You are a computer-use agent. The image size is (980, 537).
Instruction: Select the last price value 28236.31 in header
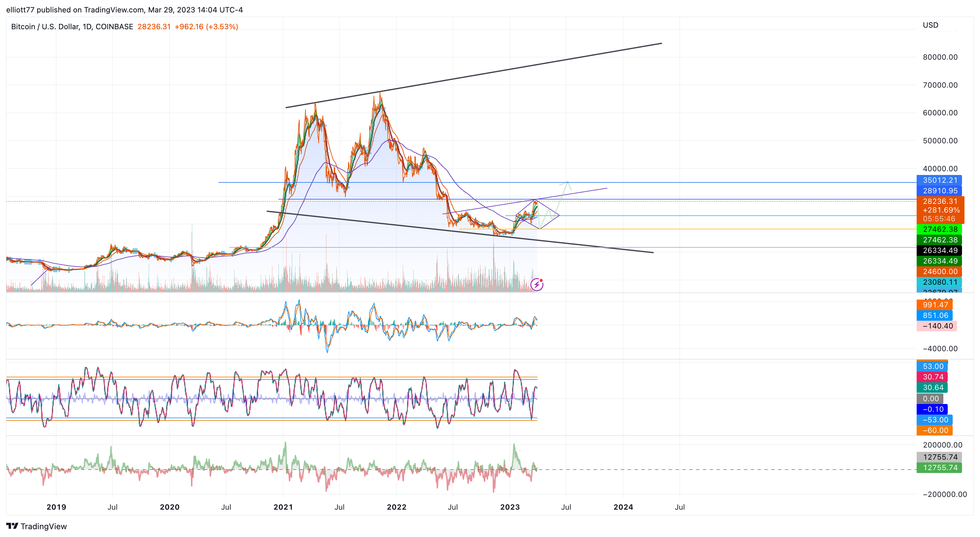click(x=154, y=27)
